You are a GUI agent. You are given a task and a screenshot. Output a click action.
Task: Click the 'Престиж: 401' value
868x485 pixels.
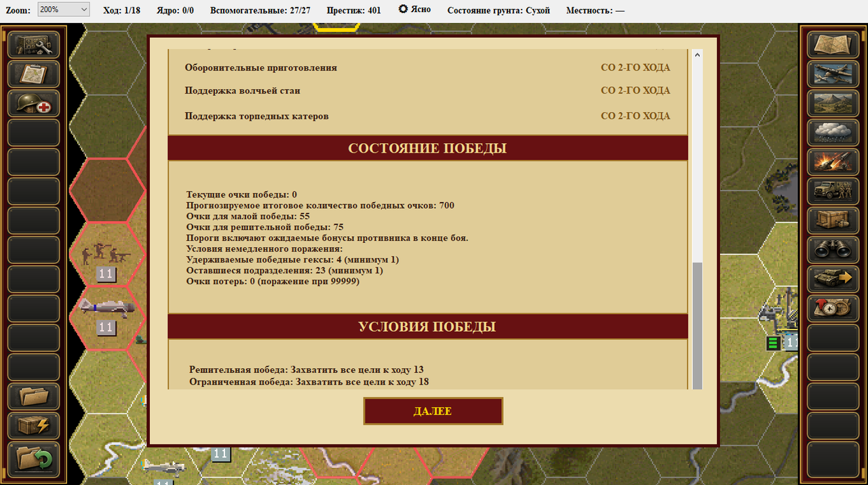click(353, 10)
